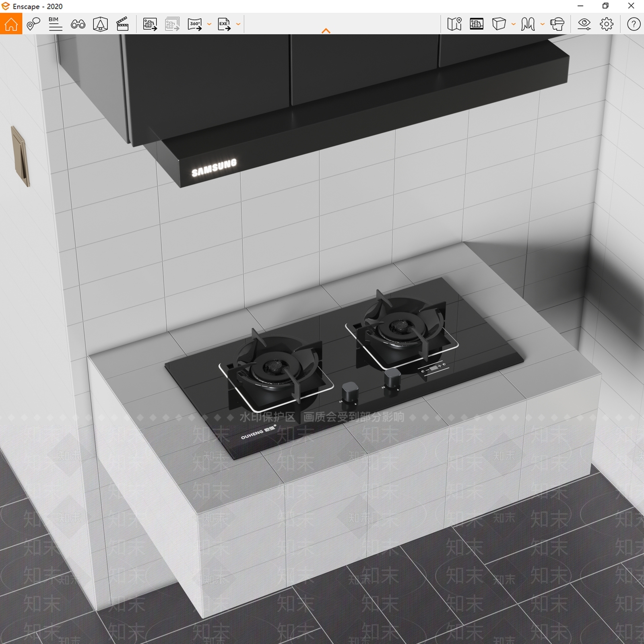Viewport: 644px width, 644px height.
Task: Click the projection mode cube icon
Action: pyautogui.click(x=499, y=24)
